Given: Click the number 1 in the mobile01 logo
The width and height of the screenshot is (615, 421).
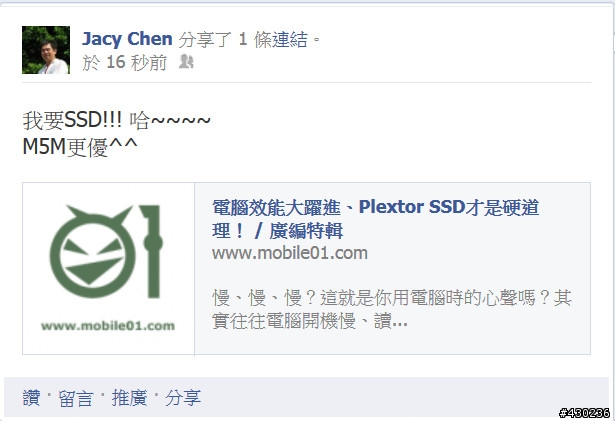Looking at the screenshot, I should 151,251.
